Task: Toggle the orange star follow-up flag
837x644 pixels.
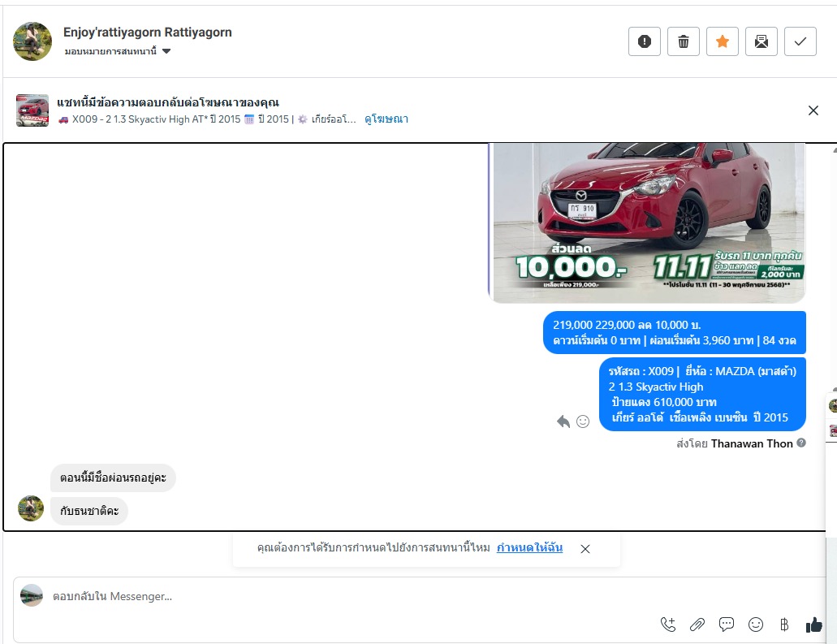Action: (x=723, y=41)
